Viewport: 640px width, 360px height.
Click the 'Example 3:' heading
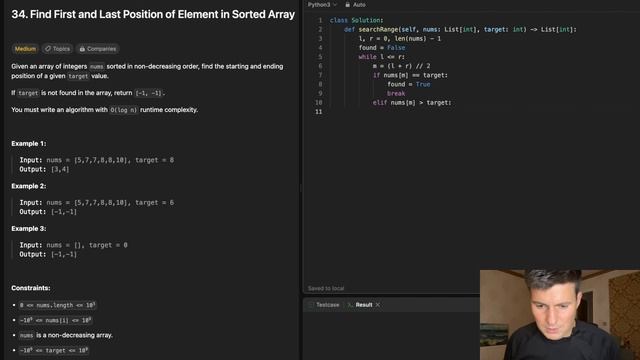29,229
